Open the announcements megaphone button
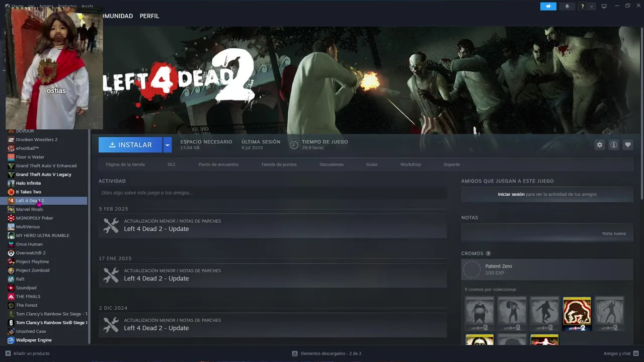 (x=548, y=6)
